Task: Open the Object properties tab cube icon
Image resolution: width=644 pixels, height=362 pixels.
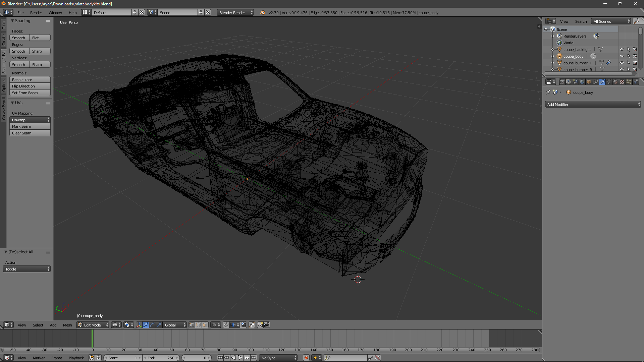Action: pos(589,82)
